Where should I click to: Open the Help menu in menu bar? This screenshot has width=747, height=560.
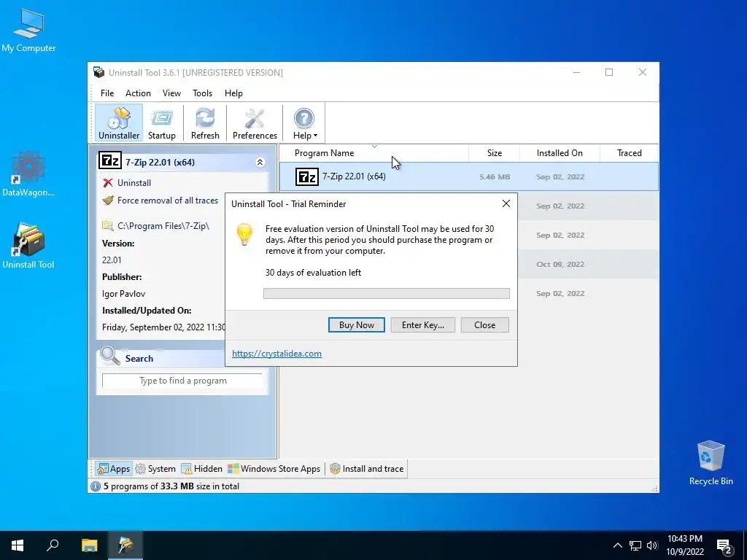[x=233, y=93]
